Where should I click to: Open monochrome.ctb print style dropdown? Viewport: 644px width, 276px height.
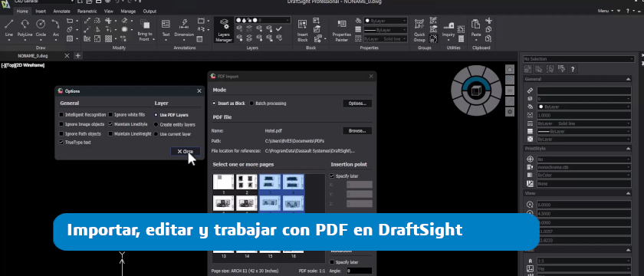[584, 167]
